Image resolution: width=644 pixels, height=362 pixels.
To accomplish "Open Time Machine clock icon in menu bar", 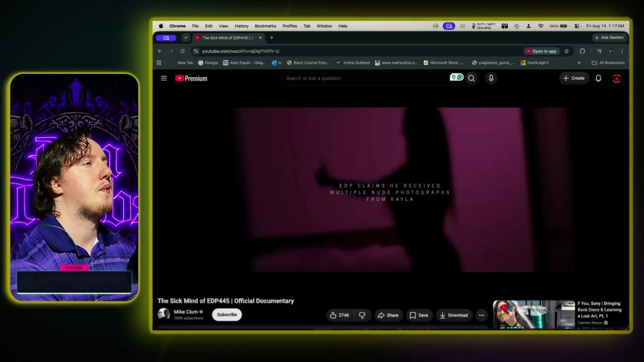I will point(516,26).
